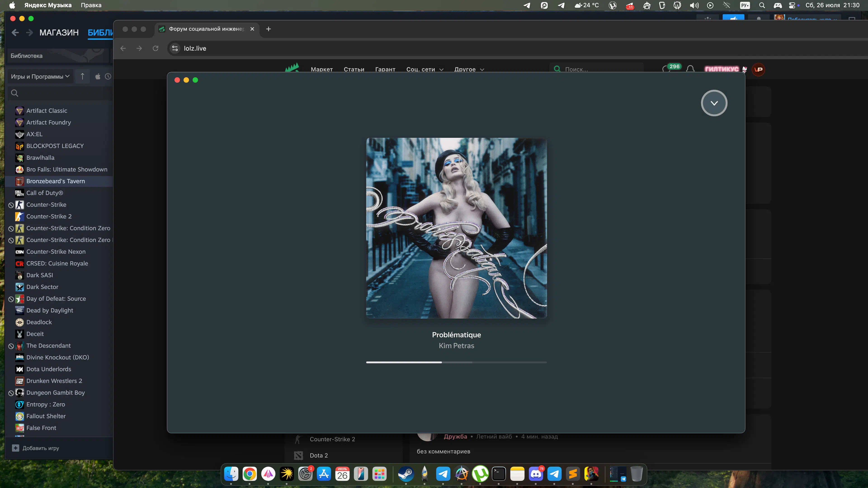Select Dead by Daylight in the game list
868x488 pixels.
tap(50, 310)
